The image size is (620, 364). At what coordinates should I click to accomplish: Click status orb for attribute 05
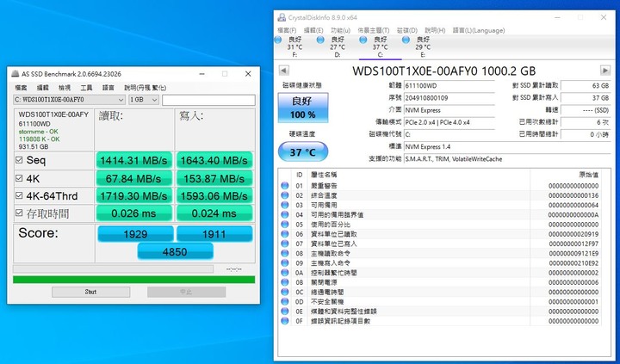[x=285, y=225]
